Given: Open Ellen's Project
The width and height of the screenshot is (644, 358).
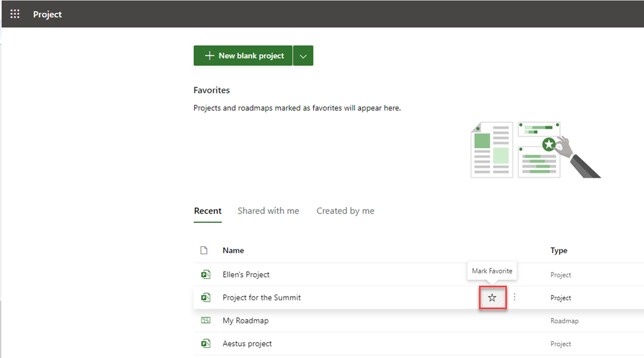Looking at the screenshot, I should click(x=246, y=274).
